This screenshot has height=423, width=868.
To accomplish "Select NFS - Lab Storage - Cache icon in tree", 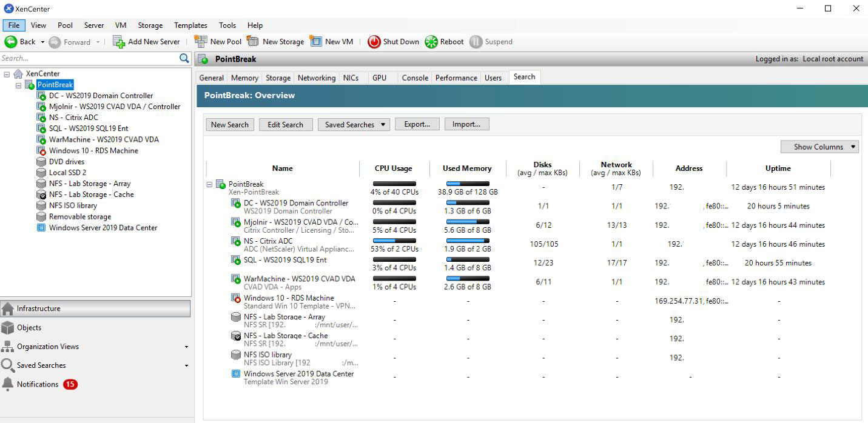I will pos(41,195).
